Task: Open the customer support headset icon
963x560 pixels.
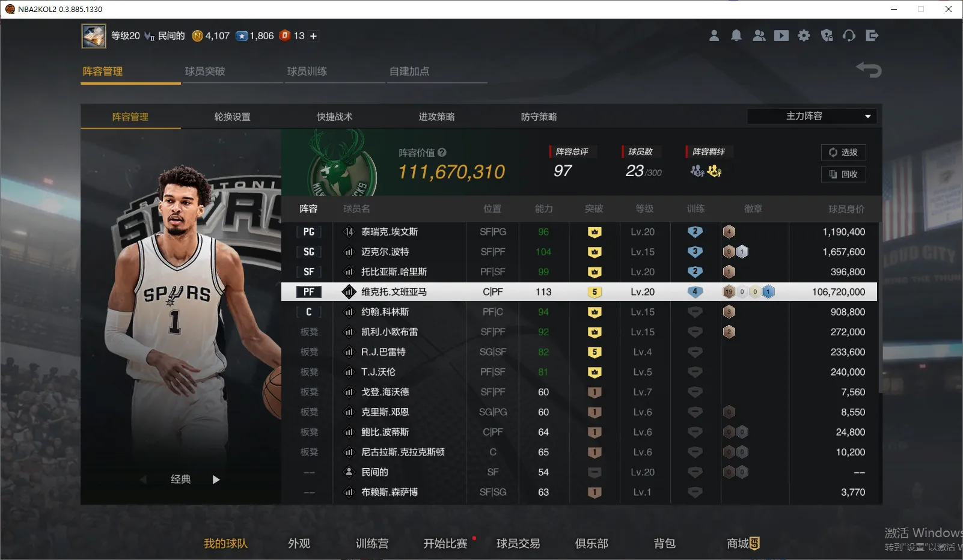Action: (849, 35)
